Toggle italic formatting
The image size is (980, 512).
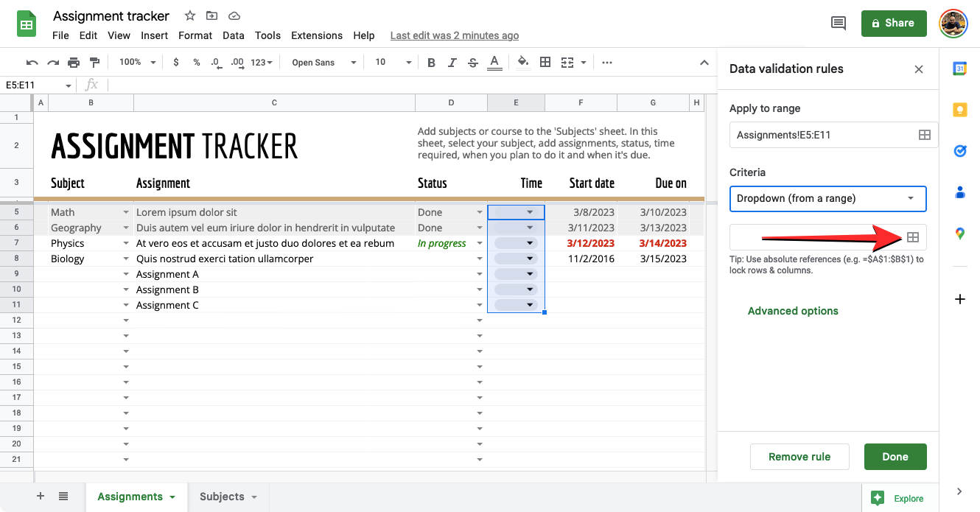[x=452, y=63]
